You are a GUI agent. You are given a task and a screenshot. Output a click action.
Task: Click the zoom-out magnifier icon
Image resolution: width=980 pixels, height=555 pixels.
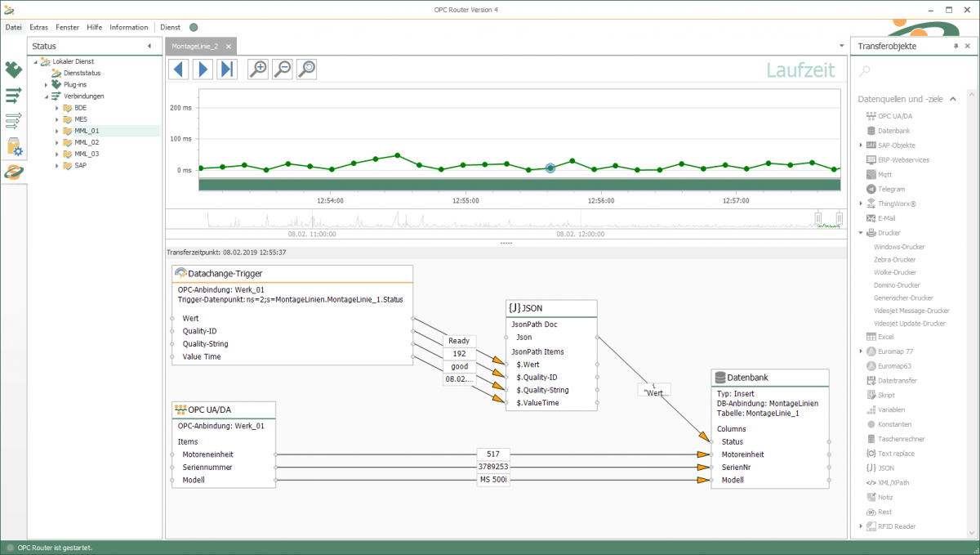283,69
